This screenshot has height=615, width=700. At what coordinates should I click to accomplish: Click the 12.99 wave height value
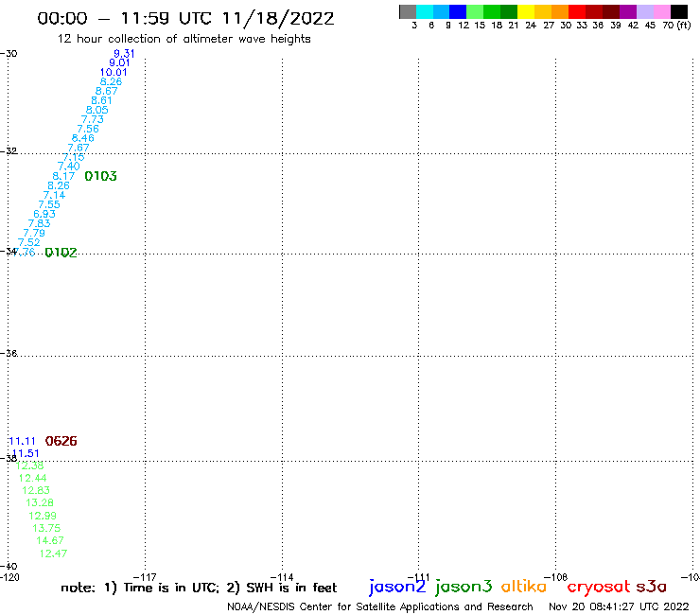tap(43, 516)
